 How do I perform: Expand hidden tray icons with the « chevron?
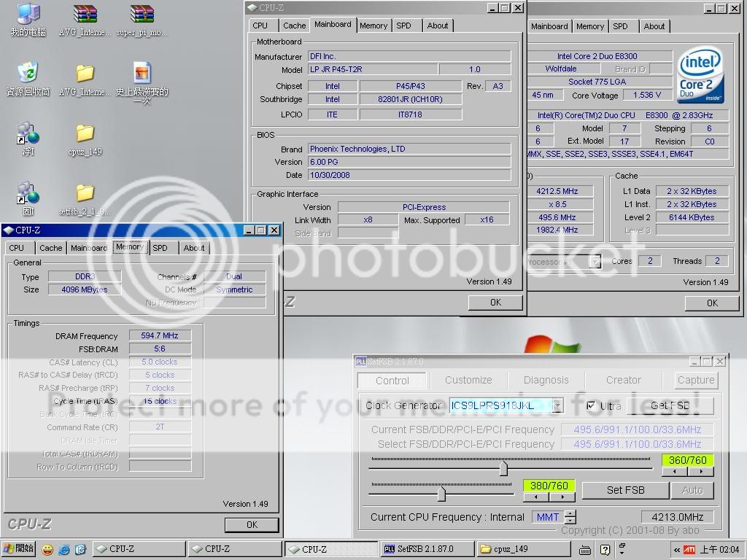pyautogui.click(x=676, y=550)
